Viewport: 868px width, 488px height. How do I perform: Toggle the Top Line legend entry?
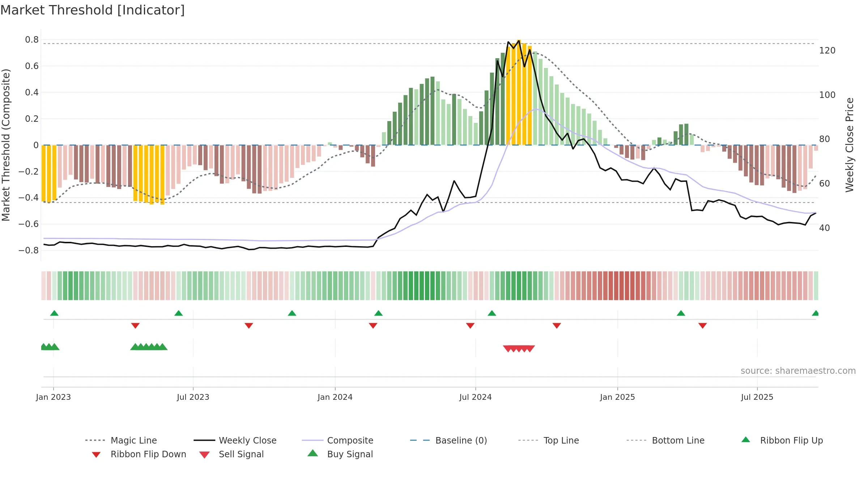pyautogui.click(x=548, y=440)
